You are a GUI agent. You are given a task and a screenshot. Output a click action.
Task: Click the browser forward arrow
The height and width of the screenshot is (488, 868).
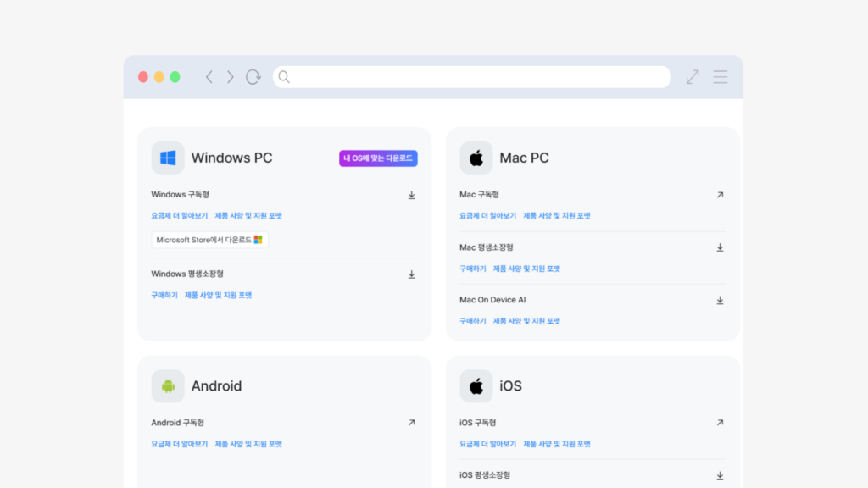click(231, 77)
